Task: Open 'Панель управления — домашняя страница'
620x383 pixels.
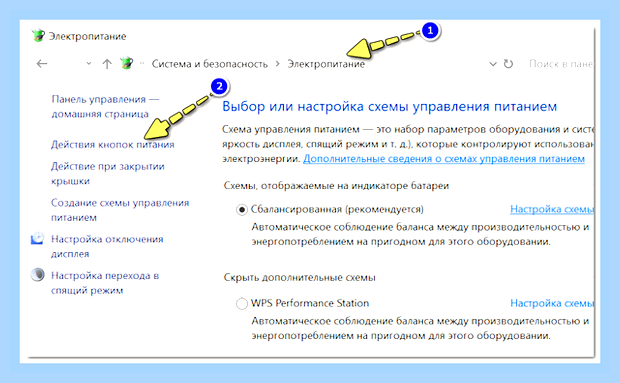Action: (105, 106)
